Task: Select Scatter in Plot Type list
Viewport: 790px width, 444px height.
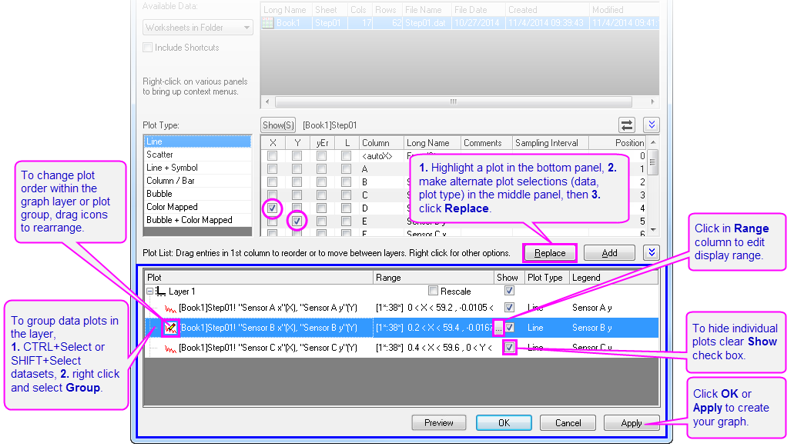Action: click(160, 155)
